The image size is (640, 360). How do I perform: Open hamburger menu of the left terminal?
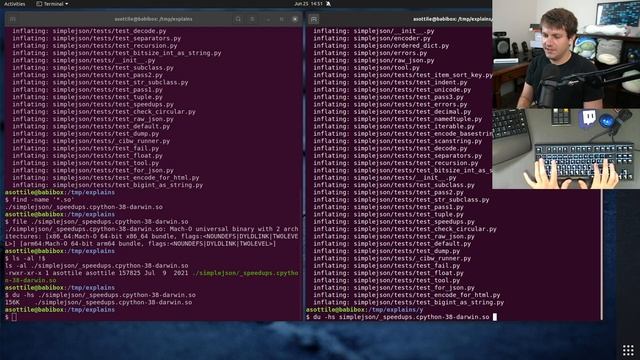[x=252, y=19]
